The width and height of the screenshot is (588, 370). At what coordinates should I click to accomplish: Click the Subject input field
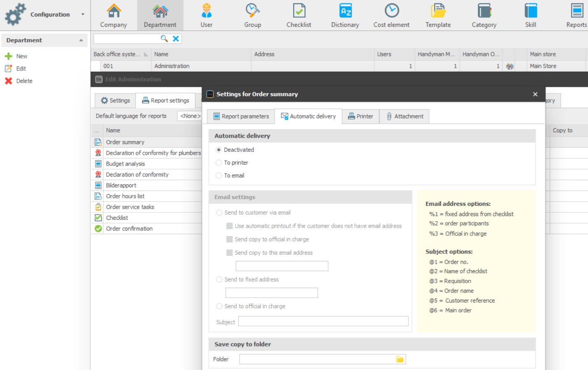point(323,321)
